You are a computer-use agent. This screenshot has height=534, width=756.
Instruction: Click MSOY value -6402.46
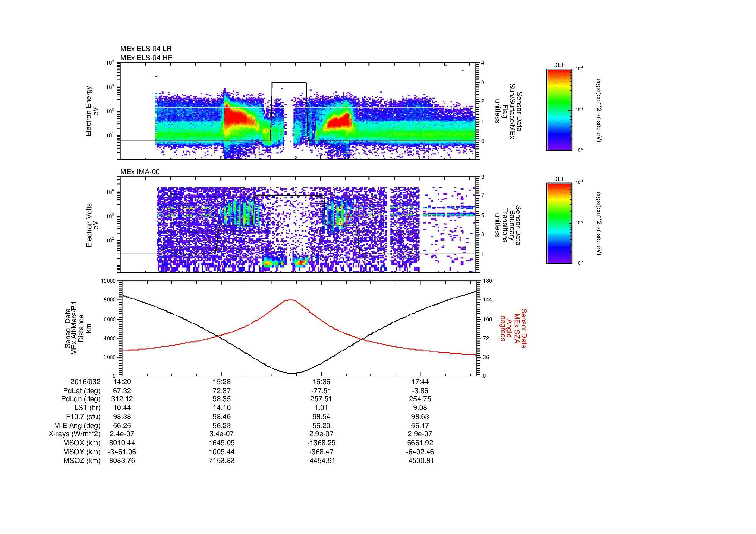click(420, 452)
